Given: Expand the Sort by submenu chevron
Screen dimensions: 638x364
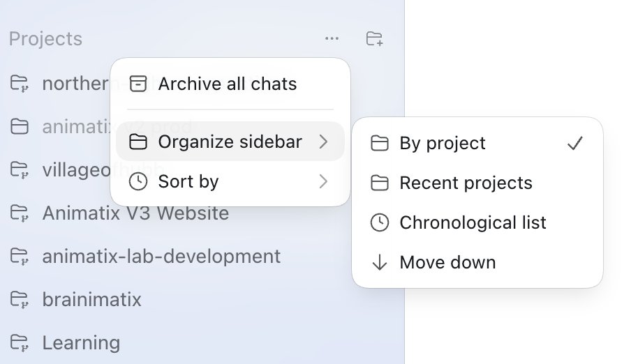Looking at the screenshot, I should tap(323, 181).
